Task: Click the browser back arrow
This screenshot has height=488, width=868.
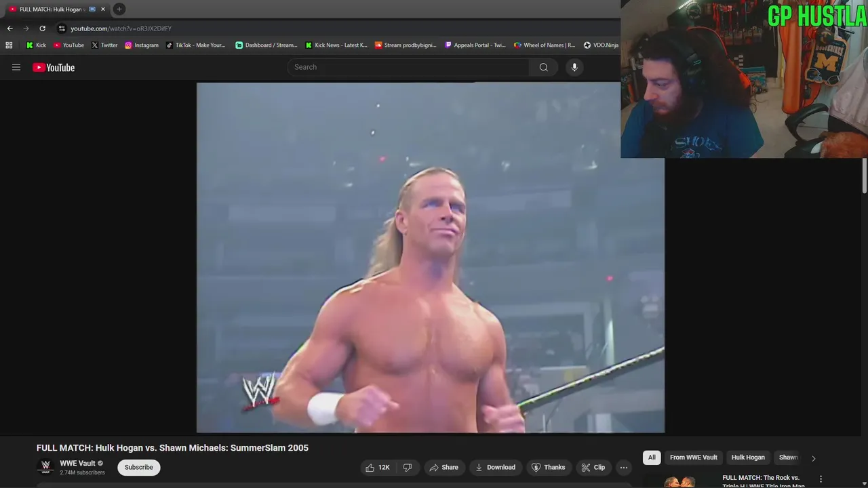Action: tap(9, 28)
